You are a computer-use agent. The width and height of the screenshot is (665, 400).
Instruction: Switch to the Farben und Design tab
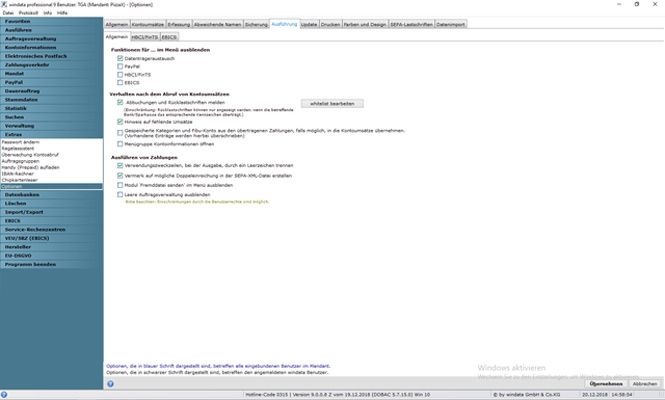coord(365,25)
